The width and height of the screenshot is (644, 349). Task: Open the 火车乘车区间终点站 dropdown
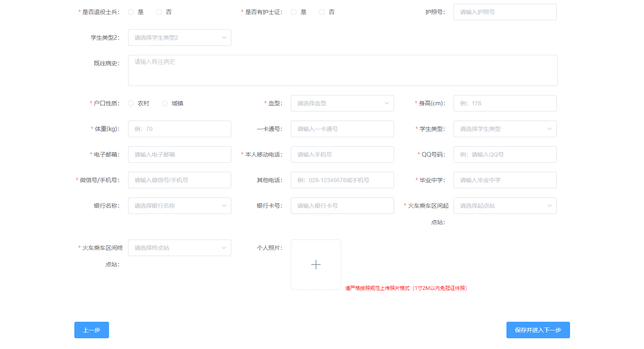[x=179, y=248]
